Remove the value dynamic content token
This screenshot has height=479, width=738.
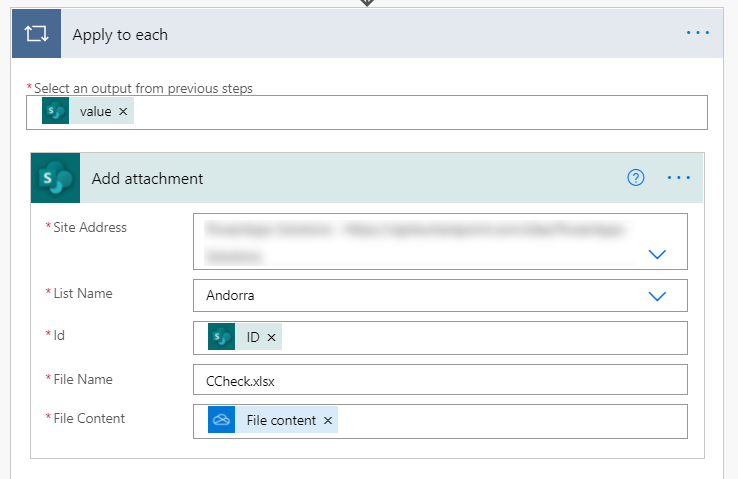click(x=123, y=112)
